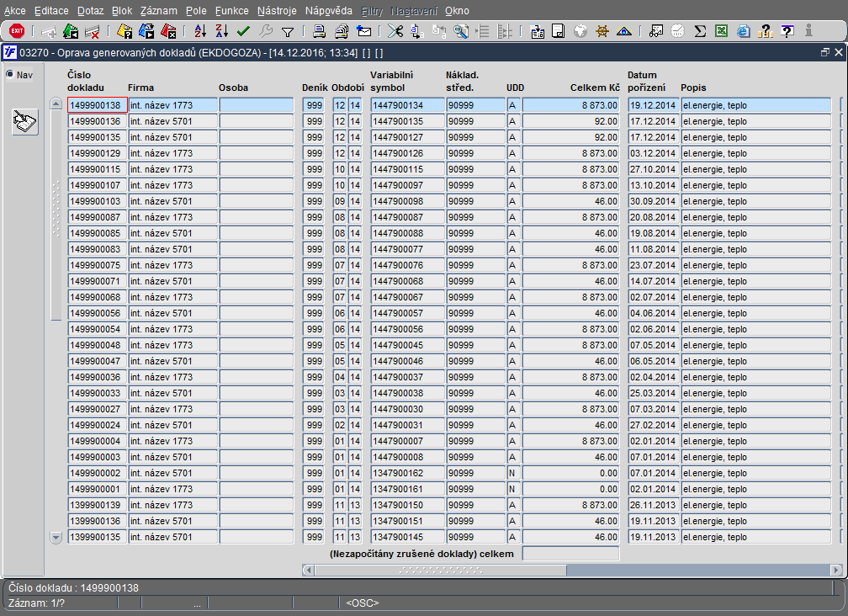This screenshot has width=848, height=616.
Task: Click the Firma field in row 1499900129
Action: point(173,153)
